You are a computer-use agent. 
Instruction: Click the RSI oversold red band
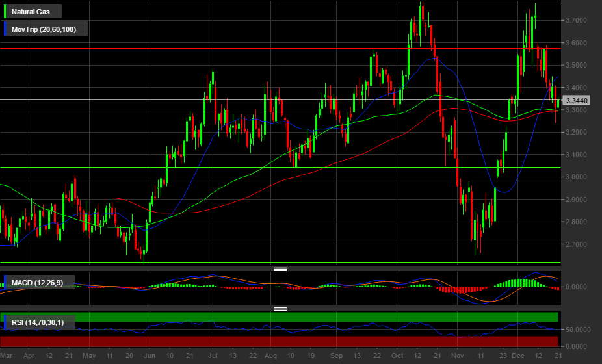tap(279, 341)
